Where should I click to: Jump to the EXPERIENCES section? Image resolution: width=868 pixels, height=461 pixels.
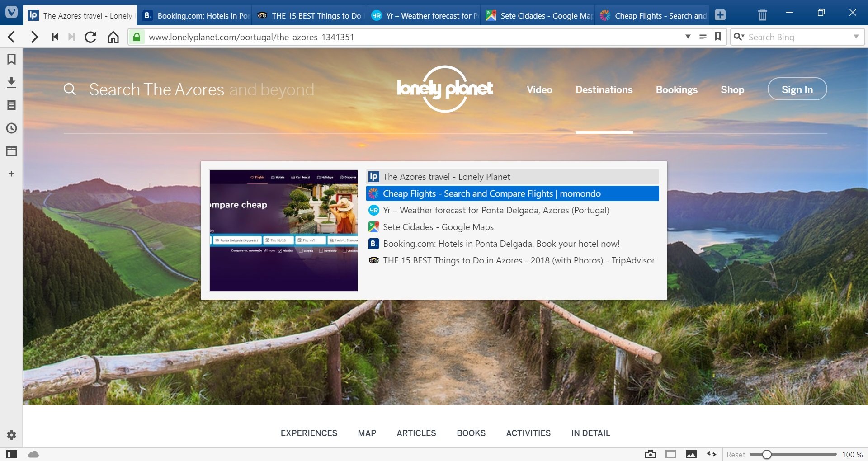(x=309, y=433)
